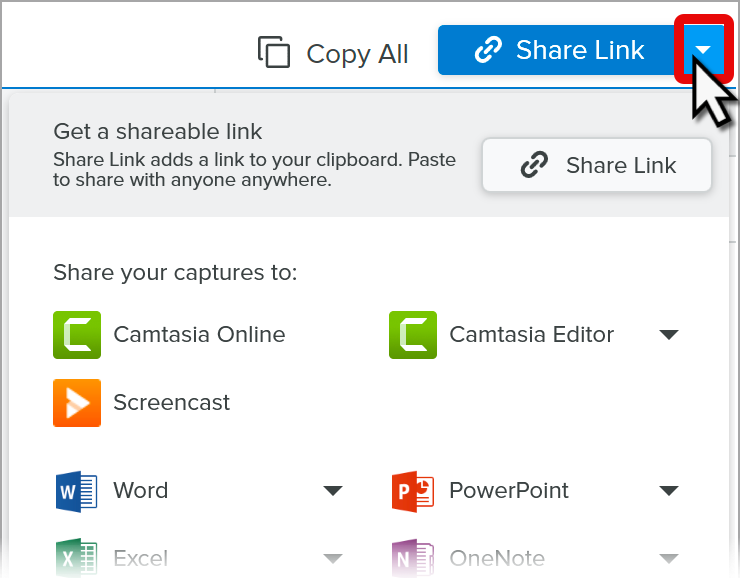
Task: Select the OneNote icon
Action: point(413,558)
